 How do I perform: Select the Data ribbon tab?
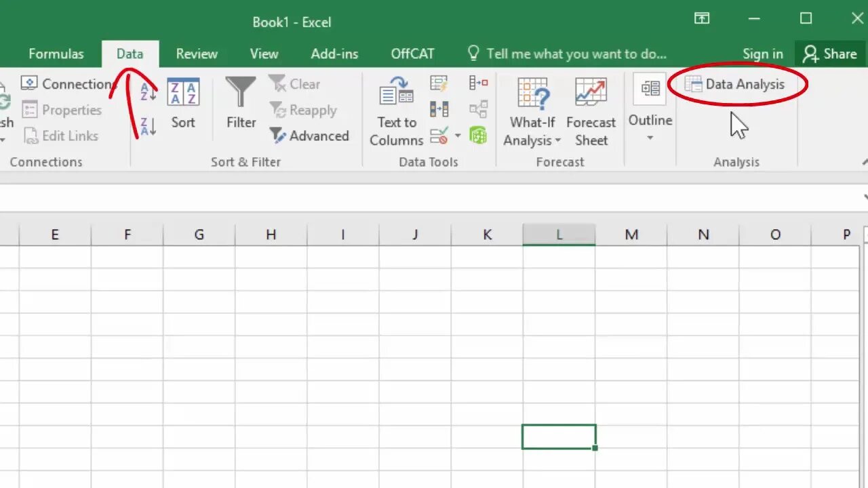pos(130,54)
